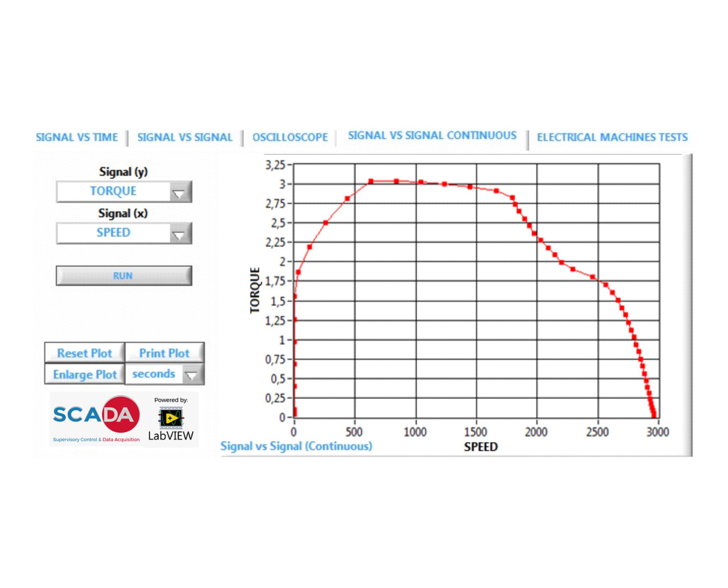Click the SPEED value in Signal (x) field
Screen dimensions: 728x588
113,233
